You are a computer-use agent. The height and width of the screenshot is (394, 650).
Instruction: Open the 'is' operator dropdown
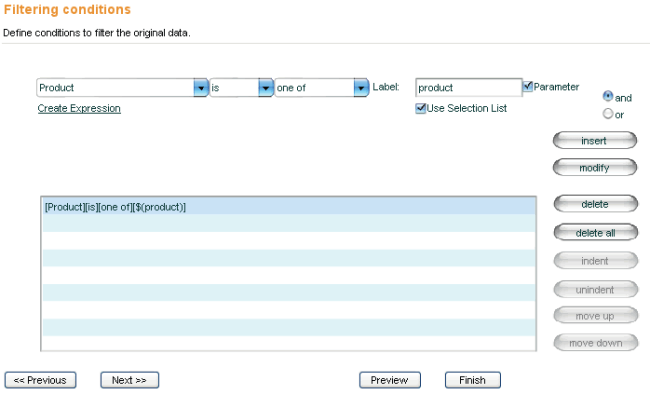(265, 88)
